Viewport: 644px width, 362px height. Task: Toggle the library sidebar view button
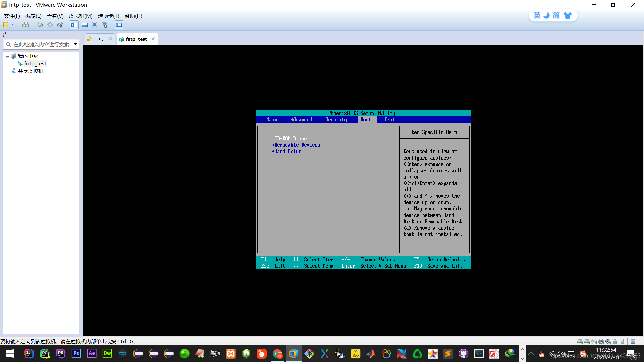click(x=74, y=25)
